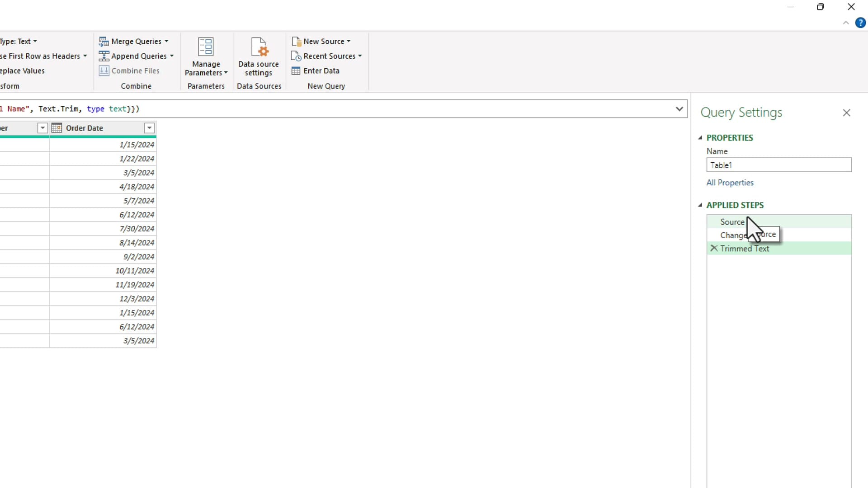
Task: Expand the Recent Sources dropdown arrow
Action: click(360, 56)
